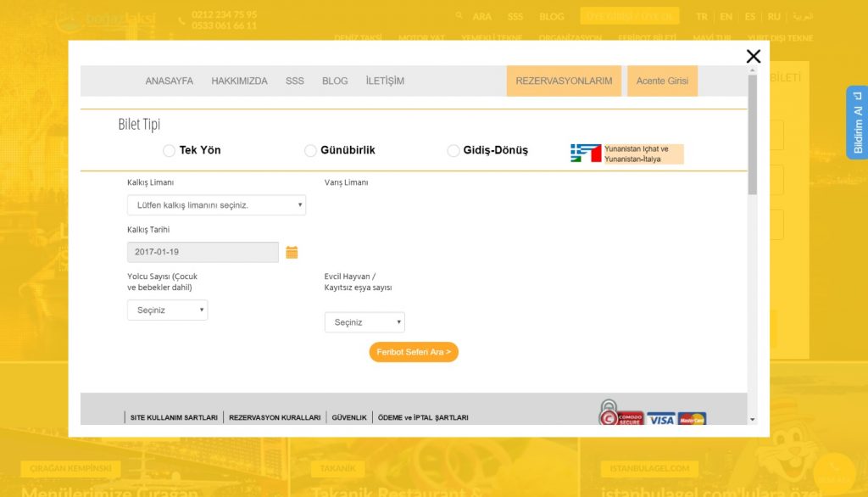Select the Tek Yön ticket type
The image size is (868, 497).
coord(169,150)
